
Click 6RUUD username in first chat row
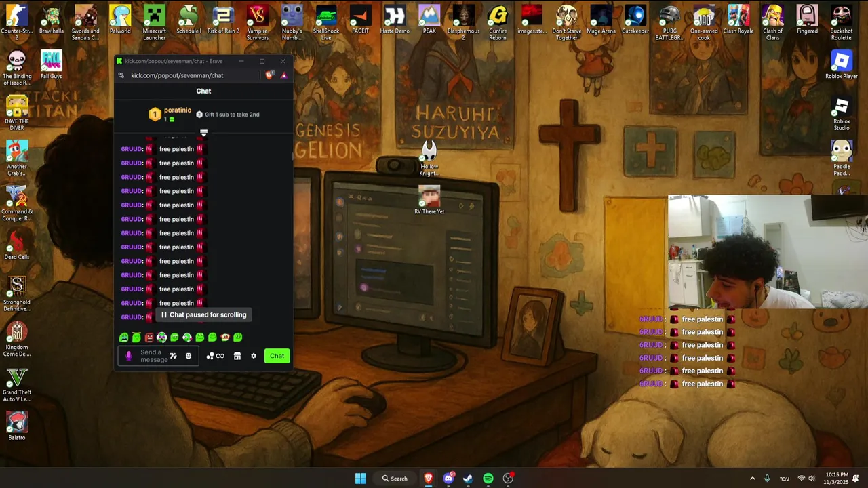point(132,149)
